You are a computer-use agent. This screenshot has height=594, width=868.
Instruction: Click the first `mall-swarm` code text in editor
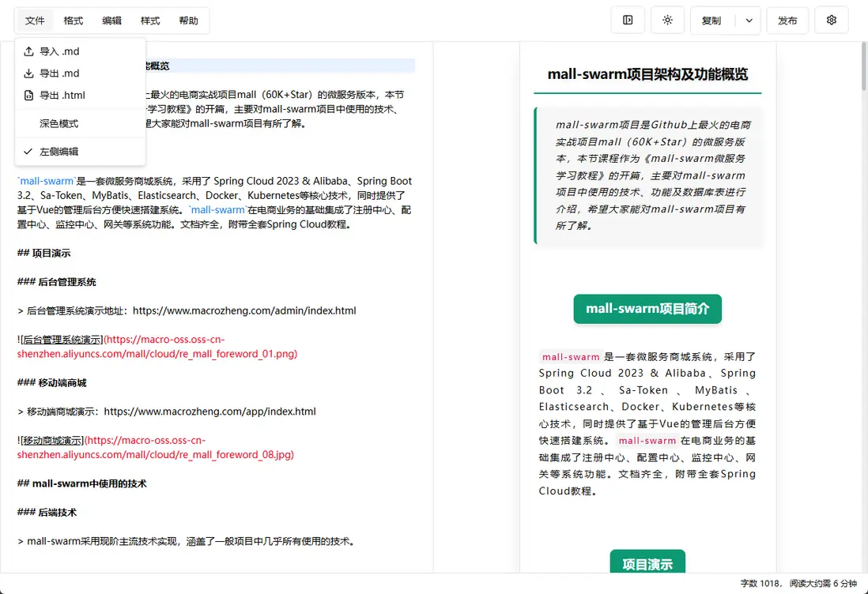click(47, 181)
